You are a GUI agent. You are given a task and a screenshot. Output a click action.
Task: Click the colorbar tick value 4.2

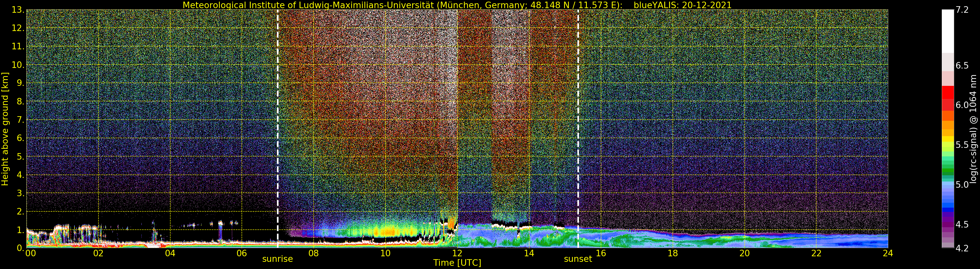[x=962, y=248]
